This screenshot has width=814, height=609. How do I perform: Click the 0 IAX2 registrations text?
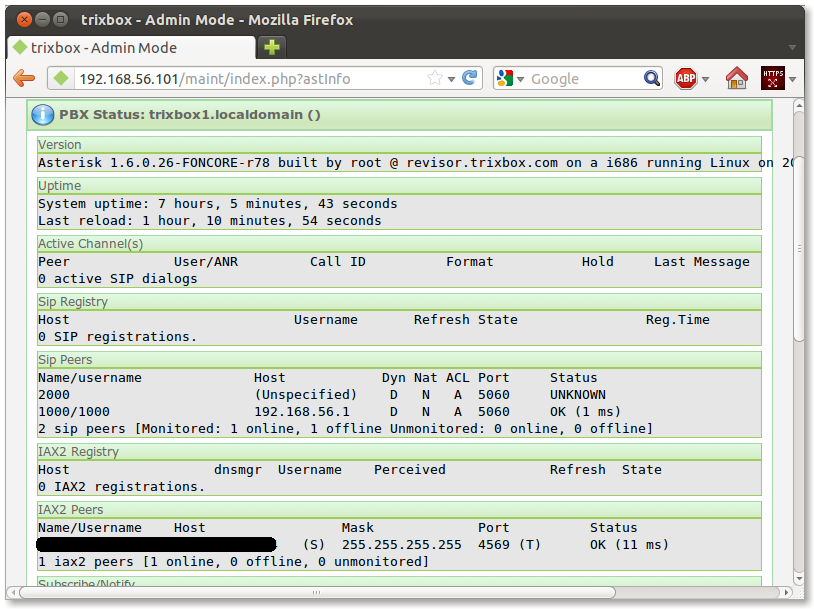click(x=121, y=487)
